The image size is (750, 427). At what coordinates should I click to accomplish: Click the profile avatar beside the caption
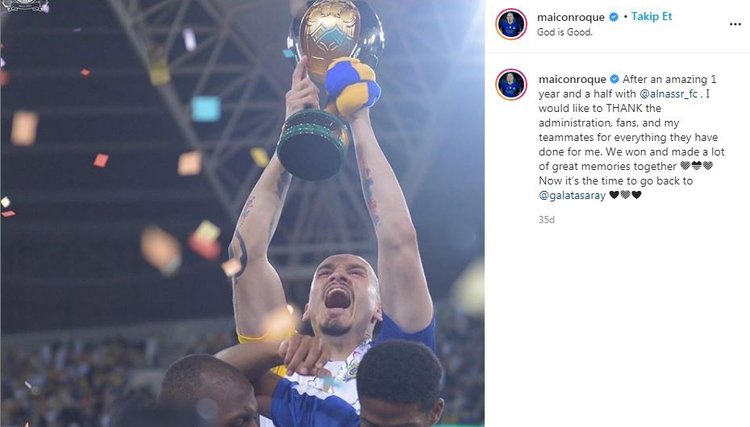[511, 85]
